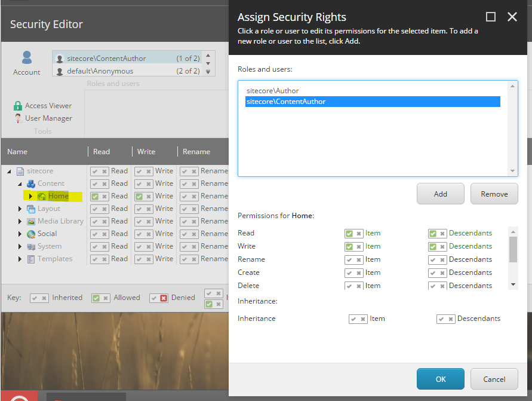Open Access Viewer tool
This screenshot has height=401, width=532.
42,106
